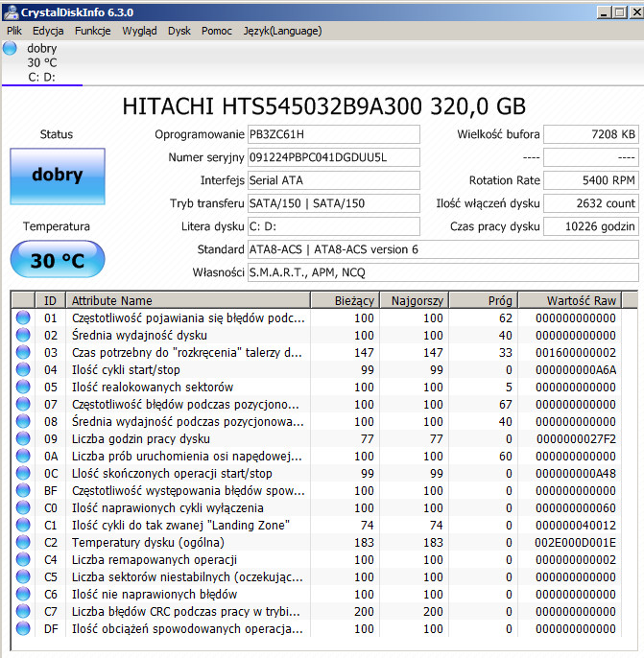Viewport: 644px width, 658px height.
Task: Click the Standard field ATA8-ACS version 6
Action: pyautogui.click(x=443, y=249)
